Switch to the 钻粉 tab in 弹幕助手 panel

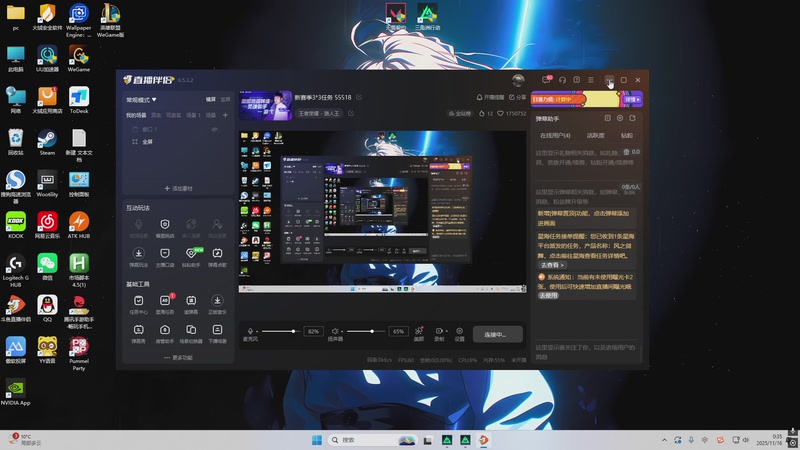[x=627, y=135]
